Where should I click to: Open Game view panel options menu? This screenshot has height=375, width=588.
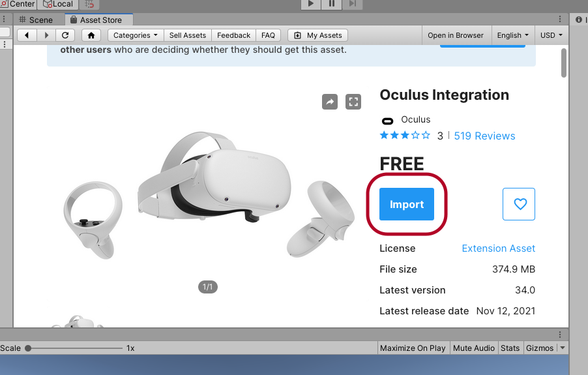click(x=560, y=335)
